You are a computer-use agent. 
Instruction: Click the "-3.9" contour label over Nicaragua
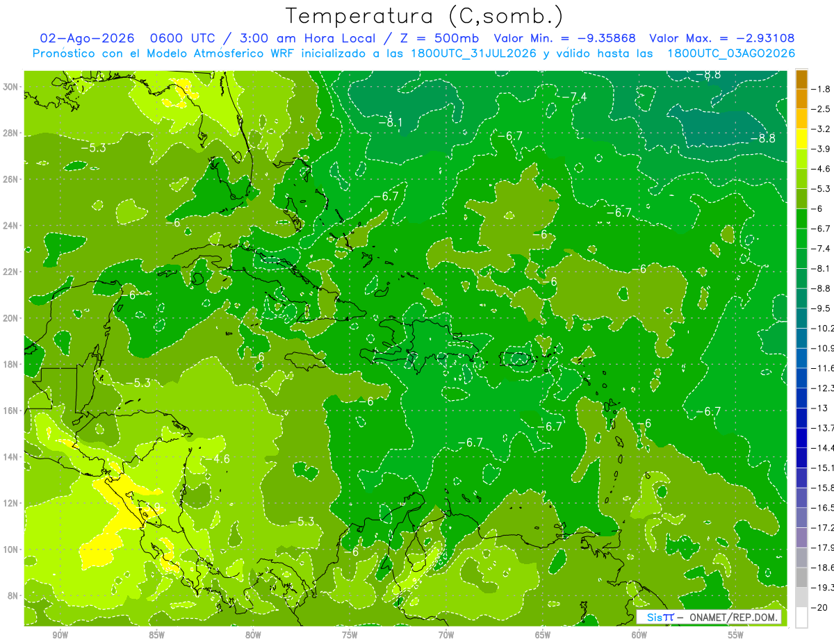pos(149,507)
